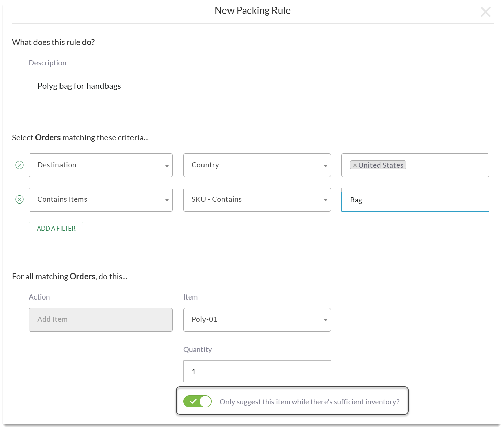Open the Destination filter type dropdown
Screen dimensions: 504x430
tap(101, 165)
